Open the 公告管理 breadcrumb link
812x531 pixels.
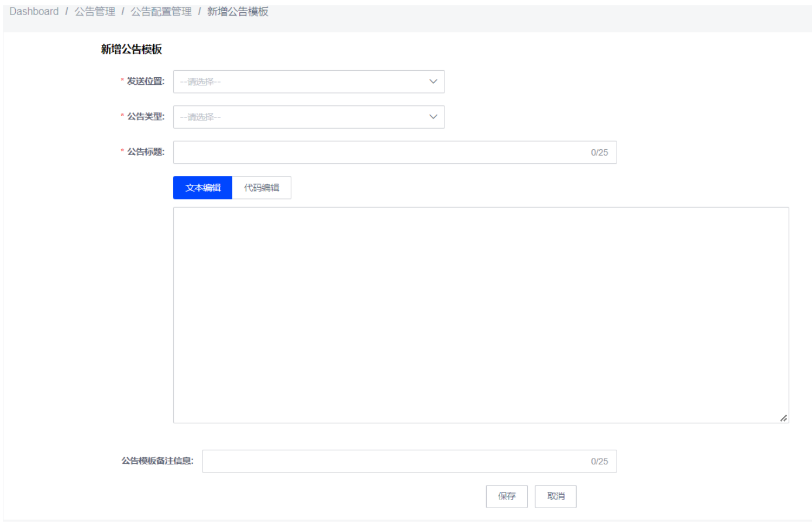(95, 12)
